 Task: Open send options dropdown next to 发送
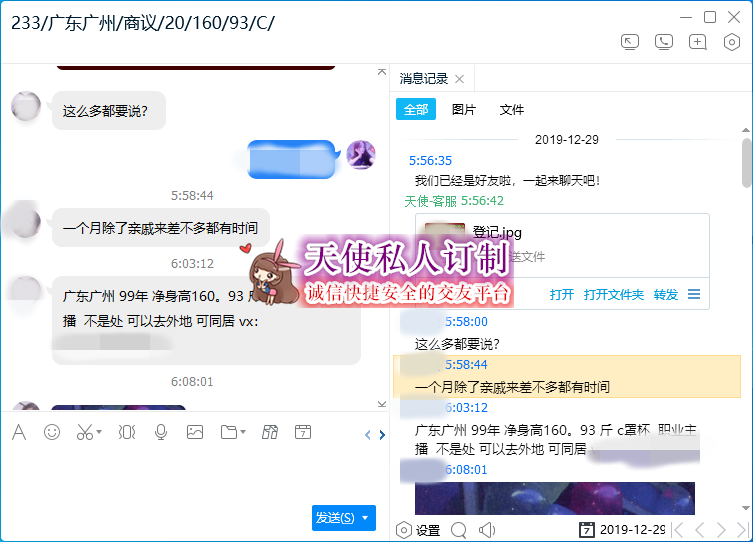(365, 518)
